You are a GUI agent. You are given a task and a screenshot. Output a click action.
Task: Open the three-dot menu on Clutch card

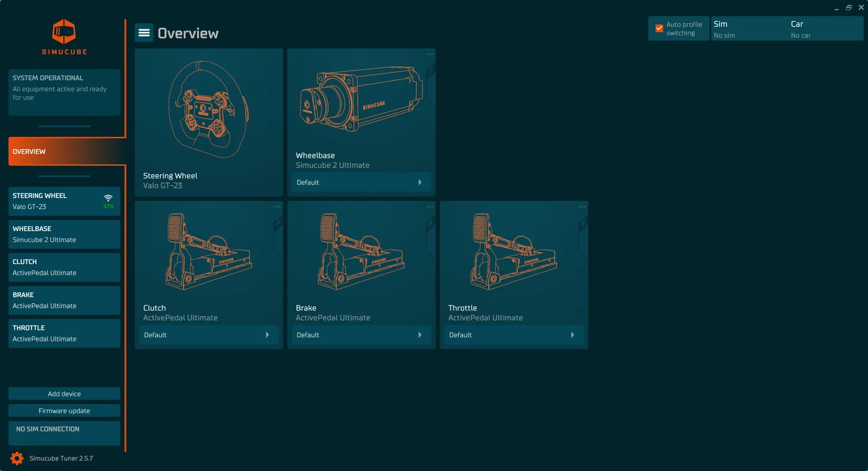pos(277,207)
